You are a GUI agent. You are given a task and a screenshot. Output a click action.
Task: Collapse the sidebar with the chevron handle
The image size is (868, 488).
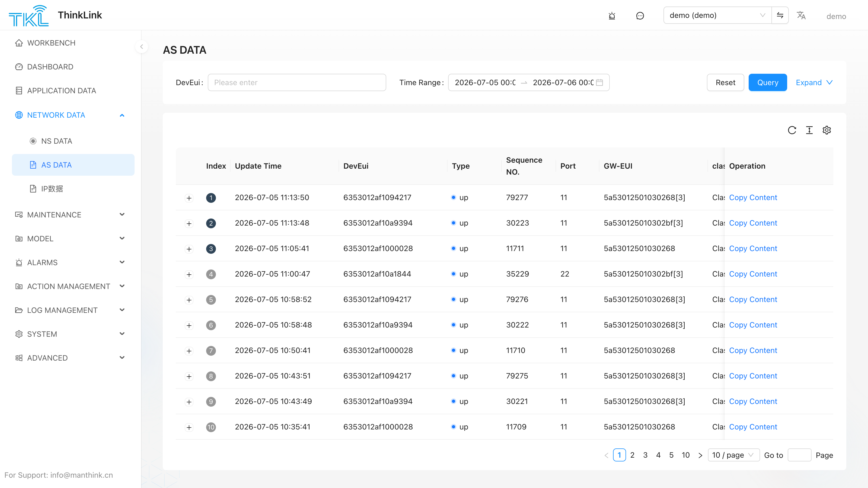142,46
